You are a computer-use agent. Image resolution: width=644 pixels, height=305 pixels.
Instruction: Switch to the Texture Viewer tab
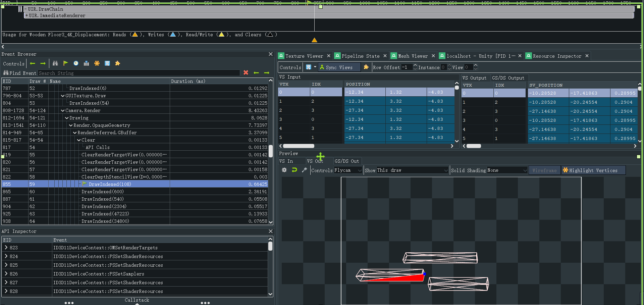click(x=304, y=56)
